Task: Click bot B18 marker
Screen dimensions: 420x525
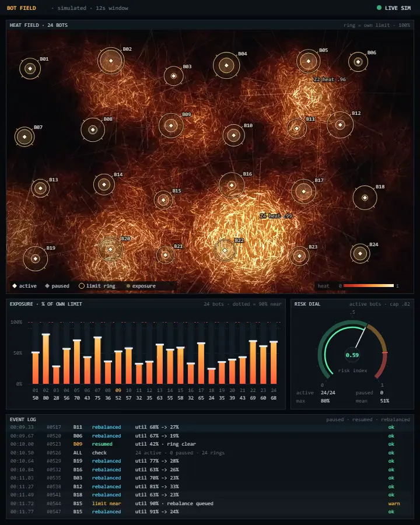Action: click(365, 198)
